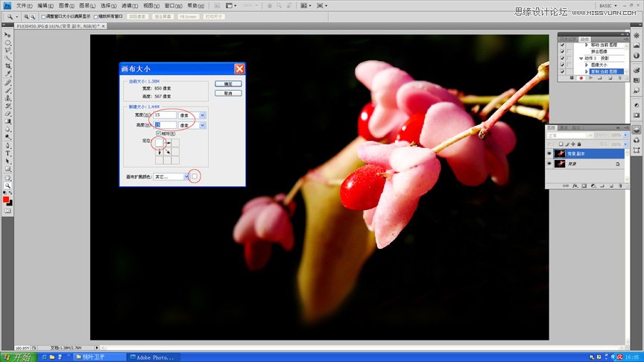Viewport: 644px width, 362px height.
Task: Toggle checkmark for 拼合图像 action step
Action: click(562, 51)
